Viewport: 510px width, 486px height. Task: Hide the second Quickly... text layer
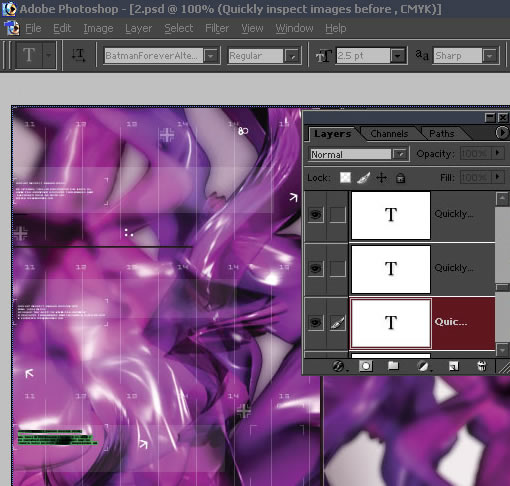tap(316, 268)
